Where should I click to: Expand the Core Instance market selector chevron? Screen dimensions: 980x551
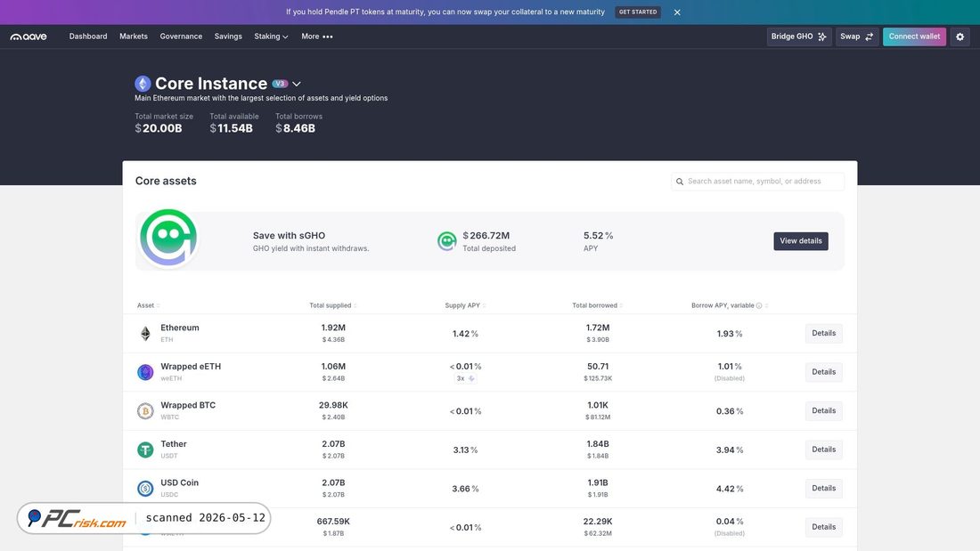click(297, 84)
